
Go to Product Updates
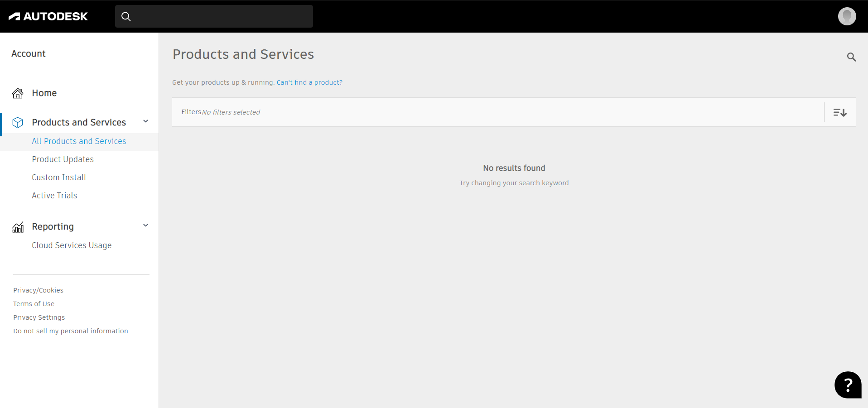tap(63, 159)
